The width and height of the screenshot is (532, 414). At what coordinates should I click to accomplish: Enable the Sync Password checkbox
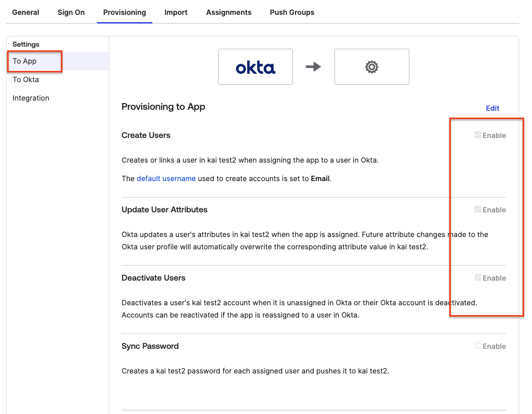click(x=478, y=346)
